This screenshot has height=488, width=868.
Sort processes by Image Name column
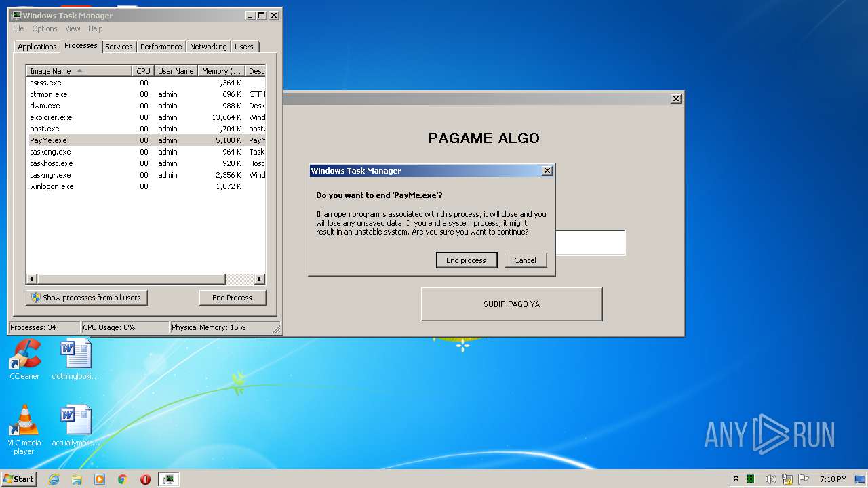click(x=79, y=71)
